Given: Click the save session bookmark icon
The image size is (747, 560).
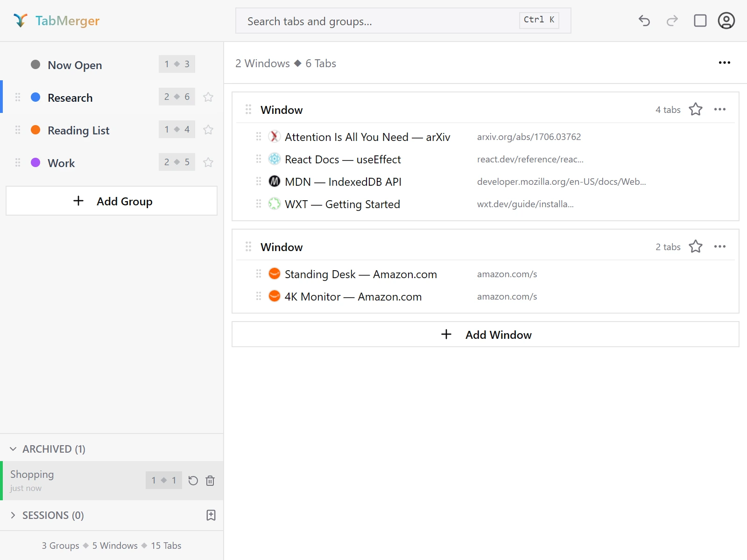Looking at the screenshot, I should [x=211, y=515].
